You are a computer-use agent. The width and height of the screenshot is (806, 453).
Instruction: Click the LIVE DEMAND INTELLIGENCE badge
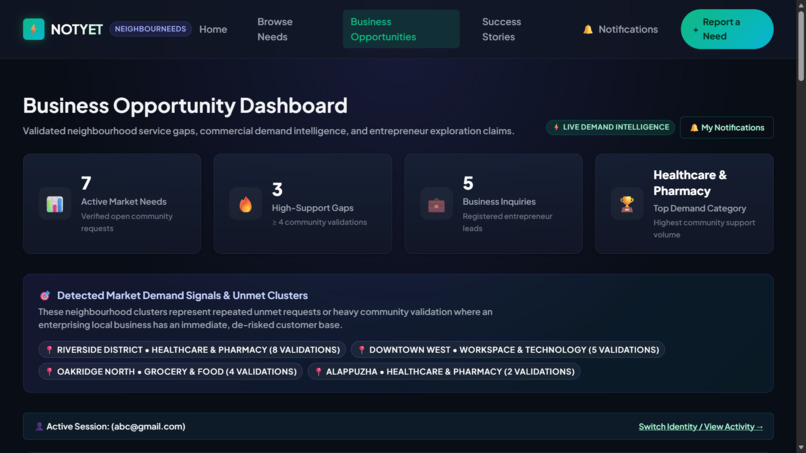tap(611, 127)
